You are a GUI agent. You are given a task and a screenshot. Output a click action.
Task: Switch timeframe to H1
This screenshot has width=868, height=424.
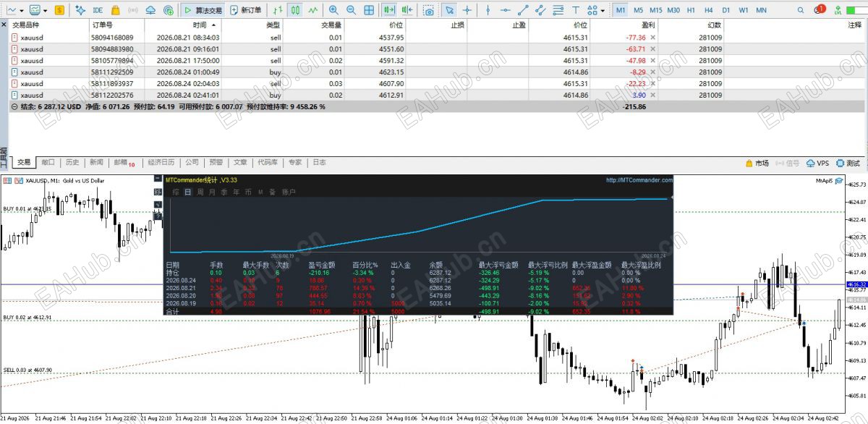coord(691,11)
